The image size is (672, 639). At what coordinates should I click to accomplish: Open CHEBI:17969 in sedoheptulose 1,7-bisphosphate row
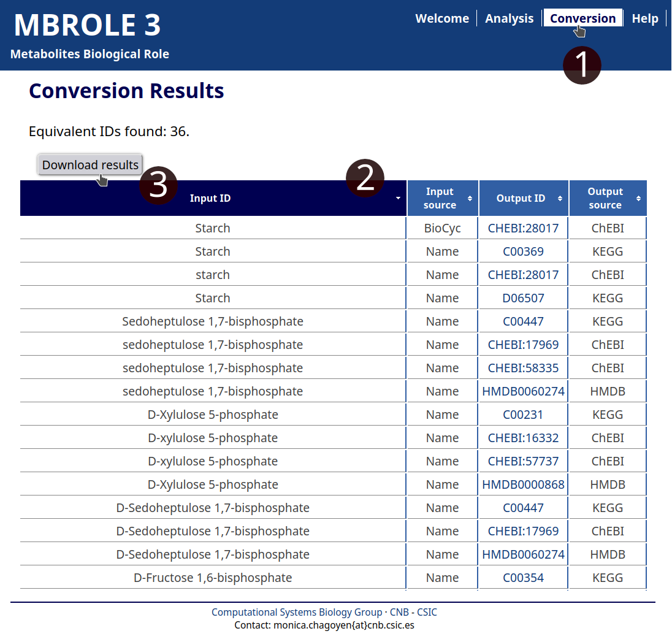[523, 345]
